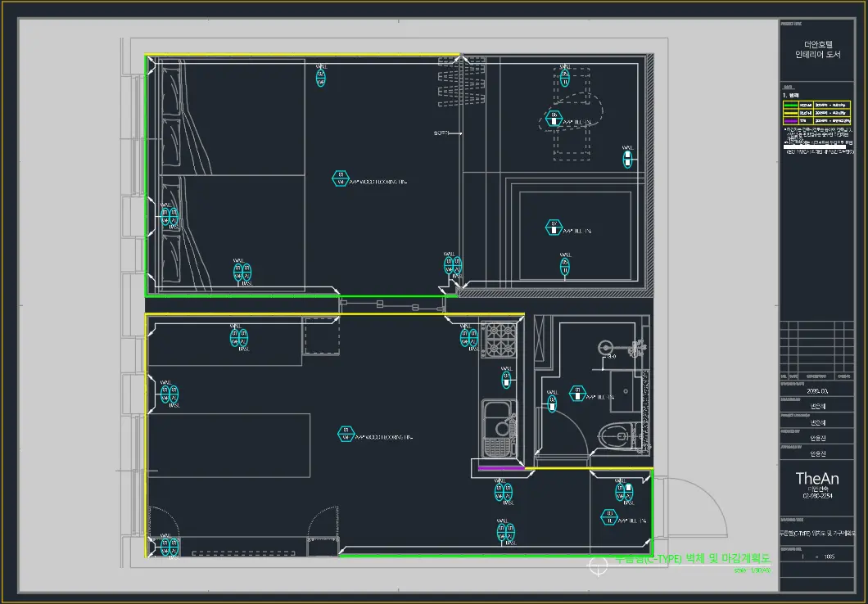The width and height of the screenshot is (868, 604).
Task: Pick the wall tag between the stove and sink
Action: point(506,380)
